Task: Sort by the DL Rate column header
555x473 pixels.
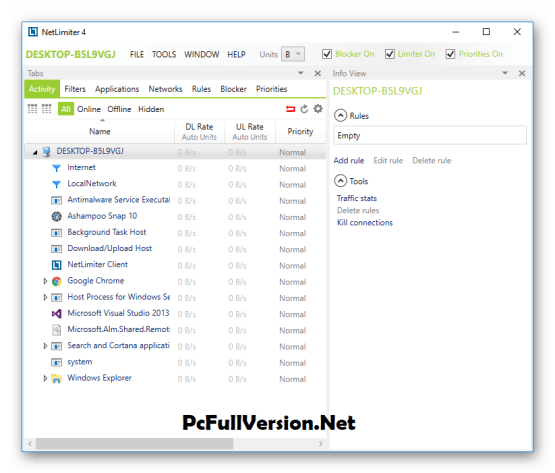Action: coord(199,131)
